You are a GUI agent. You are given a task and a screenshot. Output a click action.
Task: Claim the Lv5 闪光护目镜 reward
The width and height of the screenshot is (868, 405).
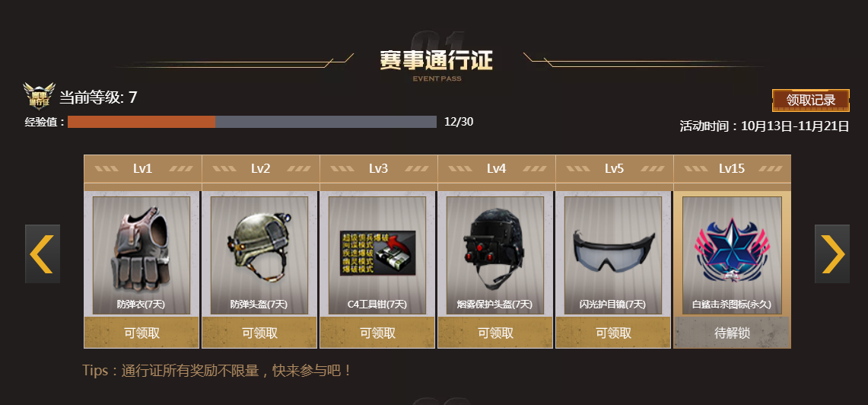click(x=613, y=333)
